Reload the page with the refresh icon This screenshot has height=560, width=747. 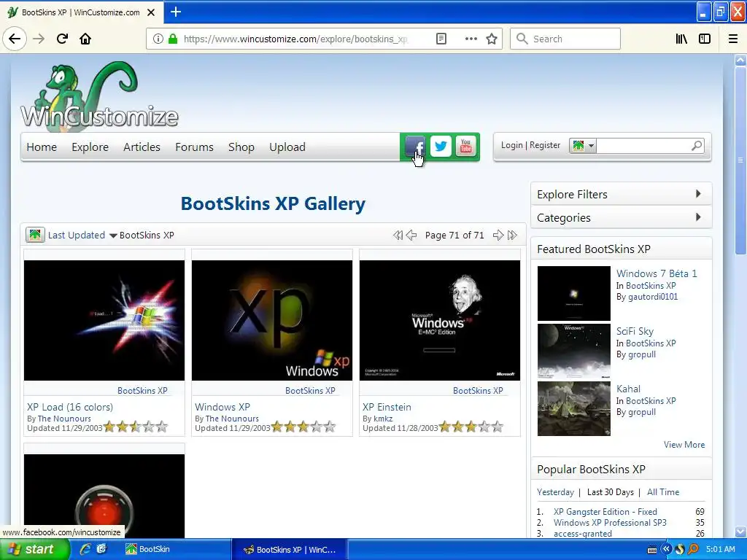[63, 39]
